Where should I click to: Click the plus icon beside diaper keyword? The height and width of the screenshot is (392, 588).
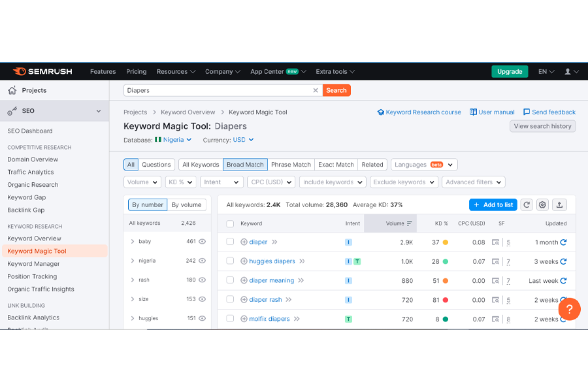point(244,242)
